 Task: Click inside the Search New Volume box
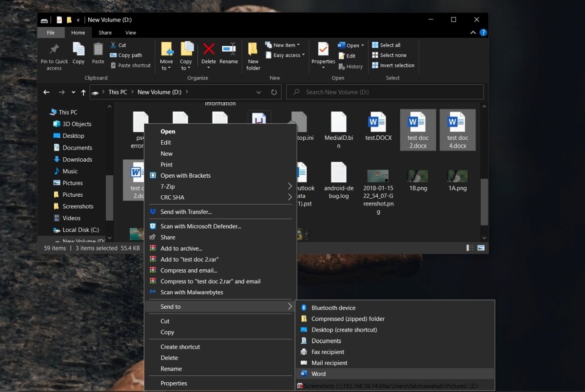385,92
